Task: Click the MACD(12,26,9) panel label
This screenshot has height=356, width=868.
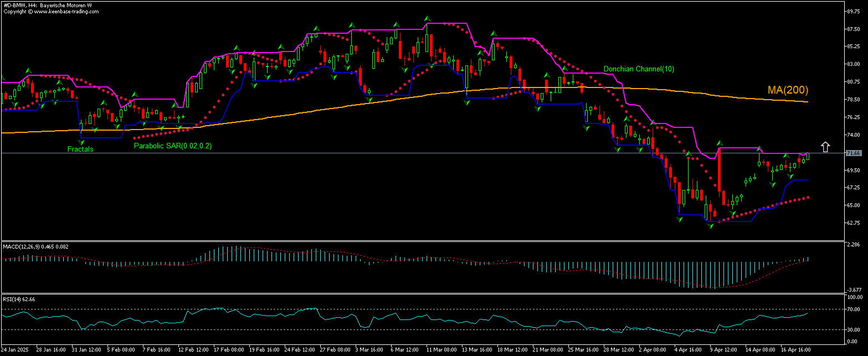Action: 35,246
